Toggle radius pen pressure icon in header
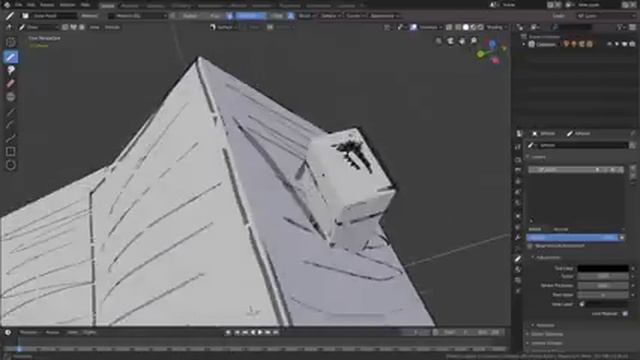The height and width of the screenshot is (360, 640). tap(230, 16)
